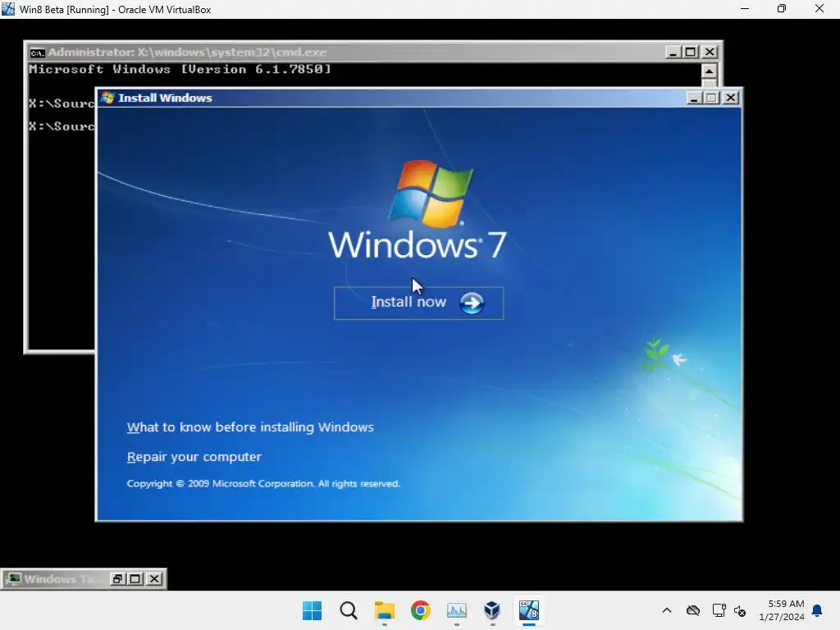The height and width of the screenshot is (630, 840).
Task: Open the Windows Start menu
Action: [312, 610]
